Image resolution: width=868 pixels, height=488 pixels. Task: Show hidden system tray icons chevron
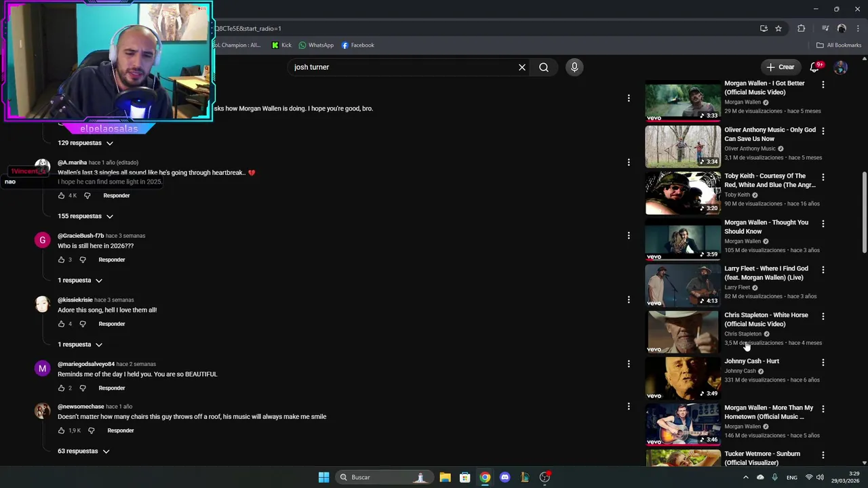[x=746, y=477]
